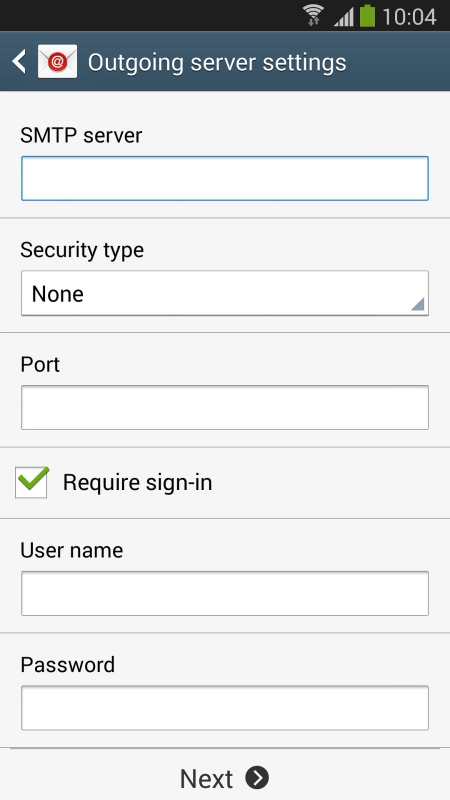Tap the Require sign-in label
Screen dimensions: 450x800
[137, 483]
